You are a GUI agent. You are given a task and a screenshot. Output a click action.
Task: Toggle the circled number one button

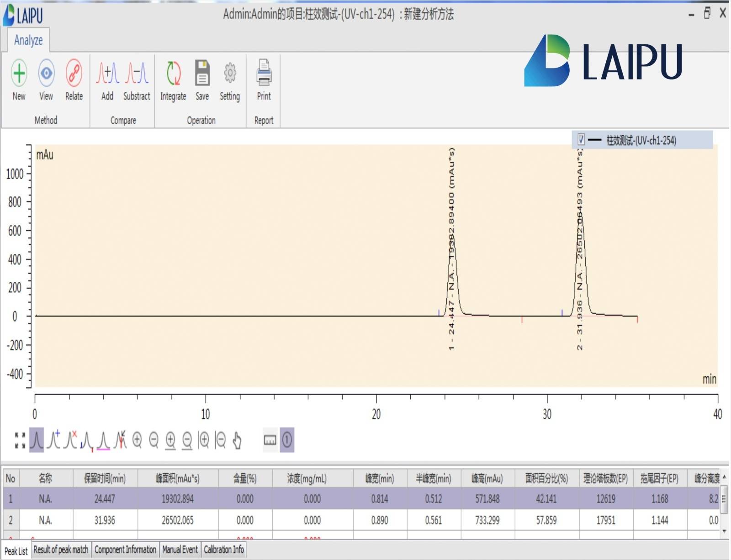pyautogui.click(x=287, y=440)
